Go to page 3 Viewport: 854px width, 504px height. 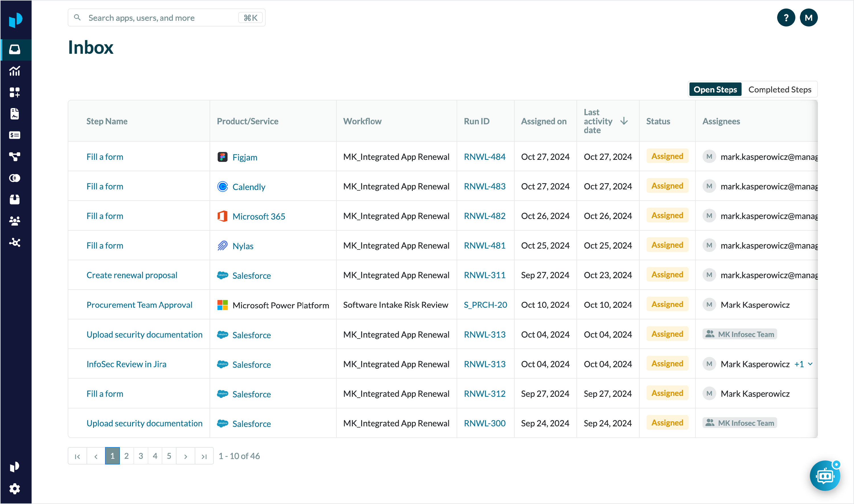pos(141,456)
